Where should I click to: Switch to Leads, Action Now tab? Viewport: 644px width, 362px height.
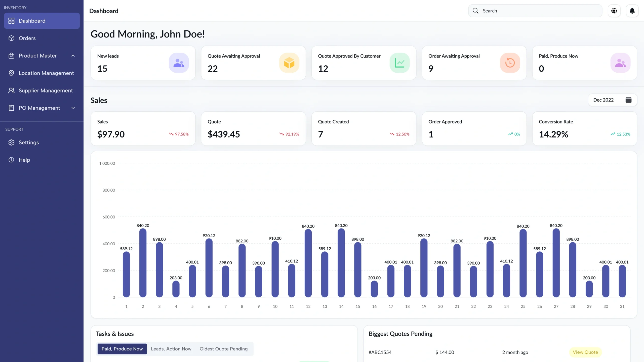171,349
